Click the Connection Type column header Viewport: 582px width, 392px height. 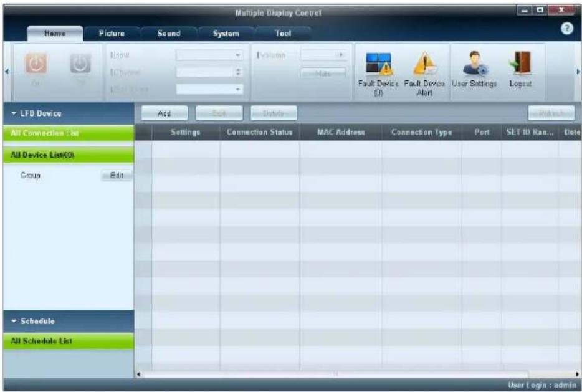coord(422,133)
